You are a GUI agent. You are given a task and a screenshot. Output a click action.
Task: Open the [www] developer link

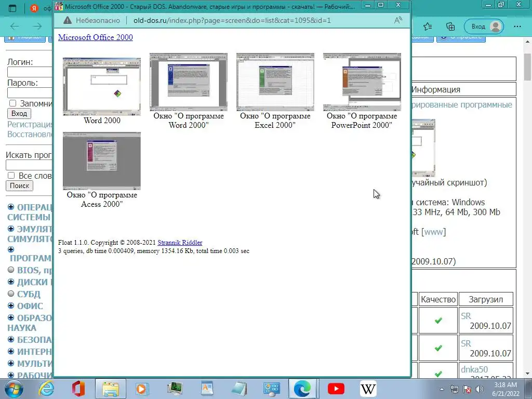click(x=434, y=232)
